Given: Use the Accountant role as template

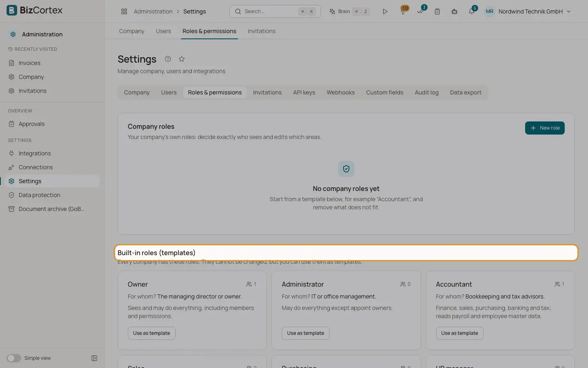Looking at the screenshot, I should (x=459, y=333).
